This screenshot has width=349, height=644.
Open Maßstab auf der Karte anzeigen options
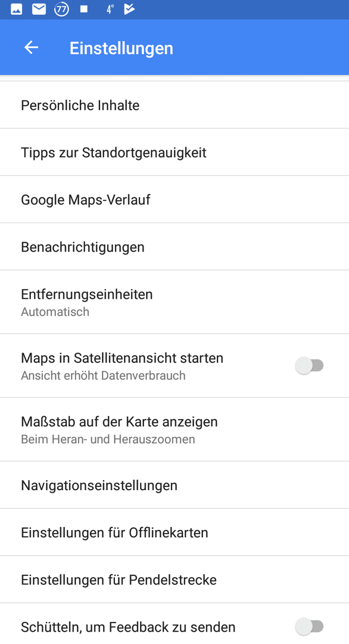coord(174,429)
